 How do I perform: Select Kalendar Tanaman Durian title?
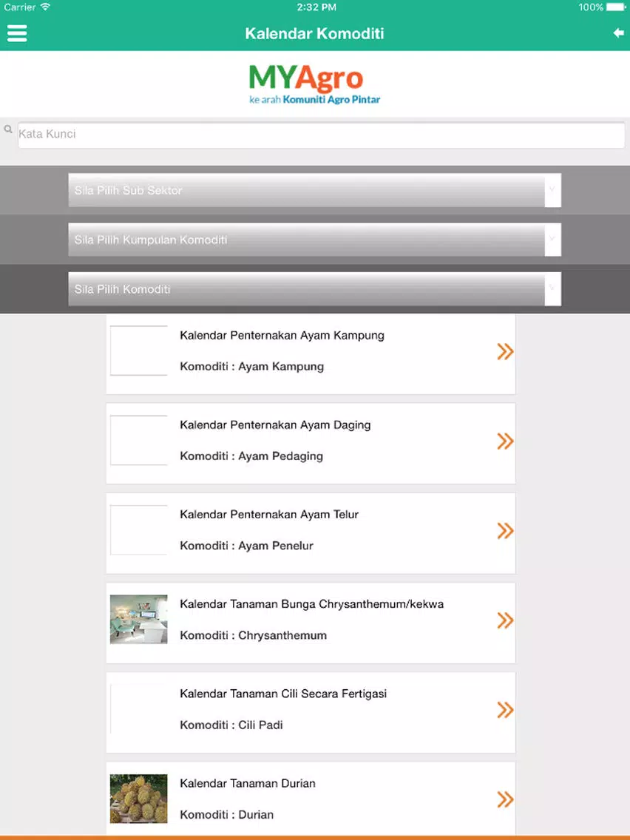248,783
